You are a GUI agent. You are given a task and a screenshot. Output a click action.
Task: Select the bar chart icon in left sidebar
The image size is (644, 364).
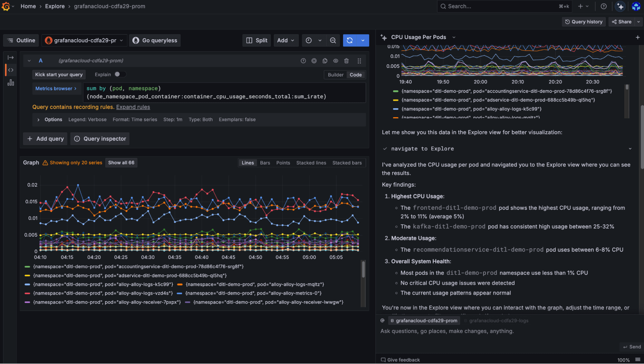tap(11, 83)
